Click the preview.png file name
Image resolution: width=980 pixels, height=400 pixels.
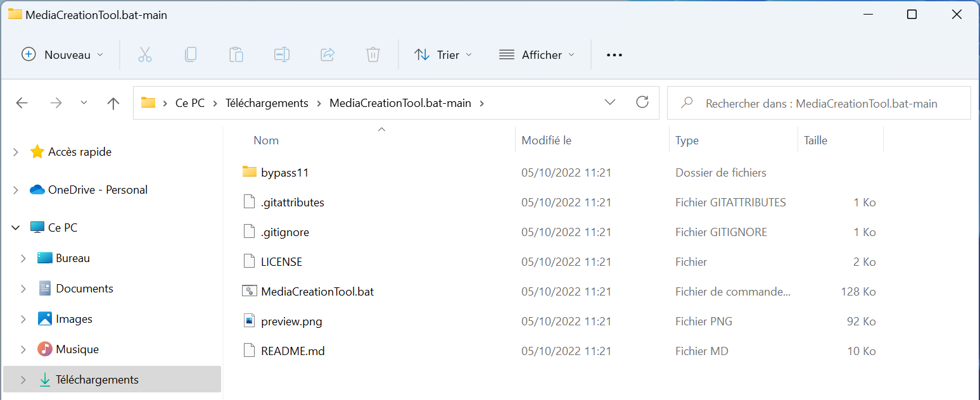coord(291,322)
